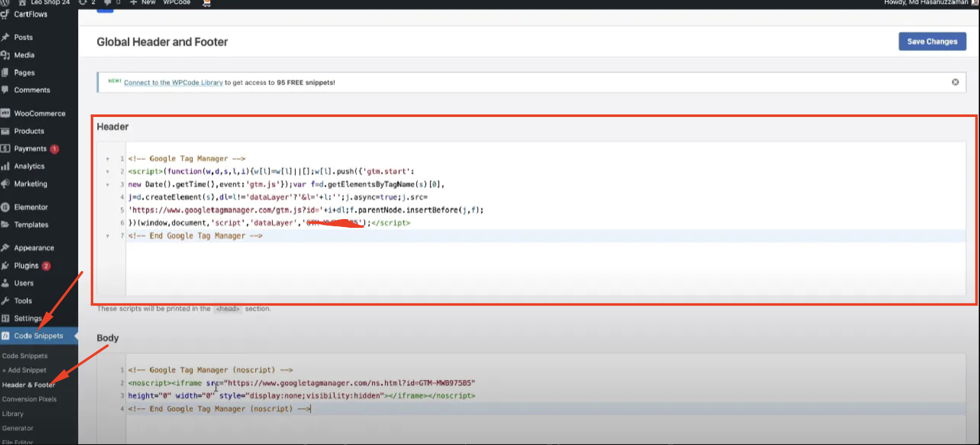Viewport: 980px width, 445px height.
Task: Click the Code Snippets WPCode icon
Action: point(6,336)
